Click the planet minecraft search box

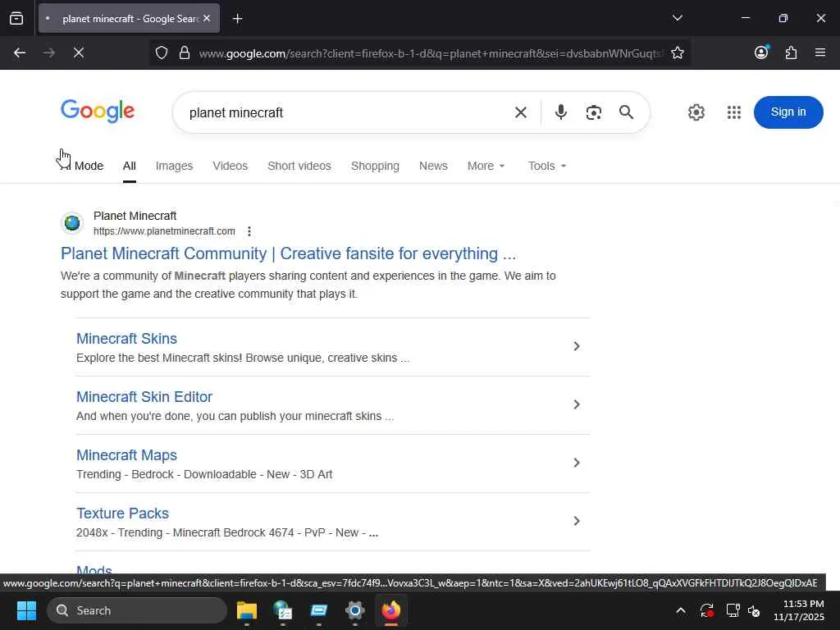pos(343,112)
